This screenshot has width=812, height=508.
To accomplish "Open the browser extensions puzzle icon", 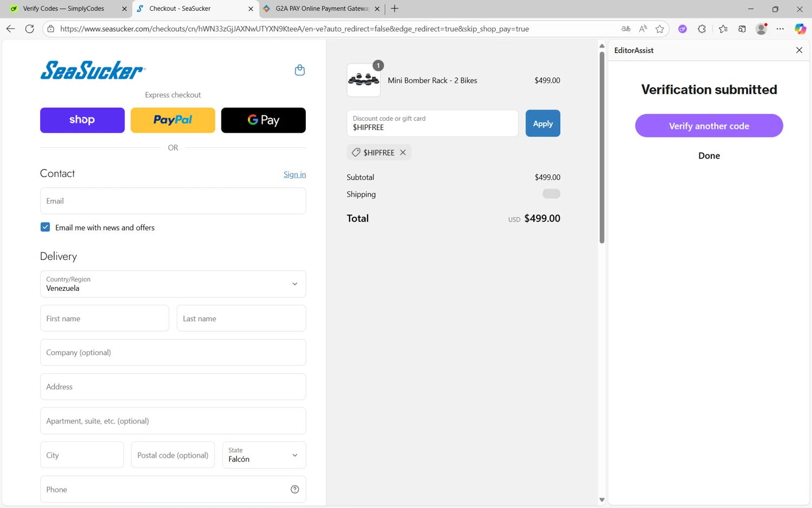I will [x=702, y=29].
